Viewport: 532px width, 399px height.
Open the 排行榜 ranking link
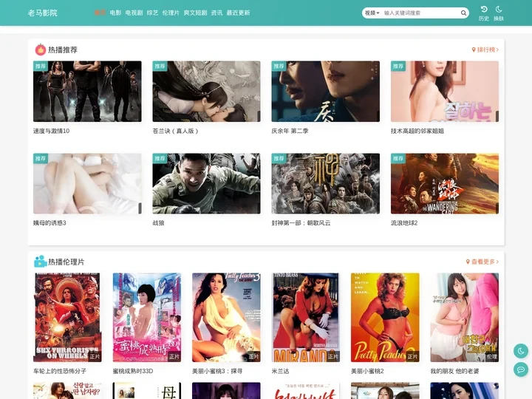[x=486, y=50]
